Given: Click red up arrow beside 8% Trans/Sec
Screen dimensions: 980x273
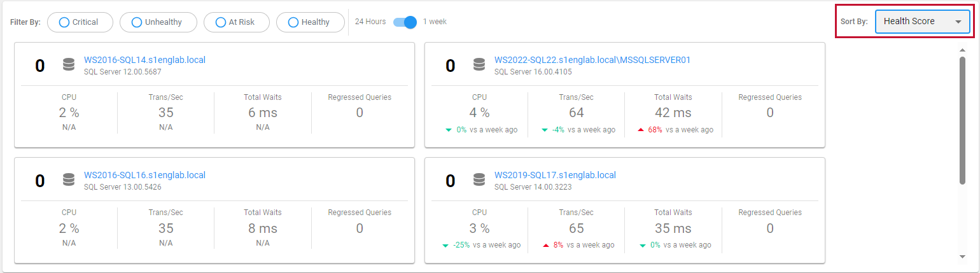Looking at the screenshot, I should (546, 245).
